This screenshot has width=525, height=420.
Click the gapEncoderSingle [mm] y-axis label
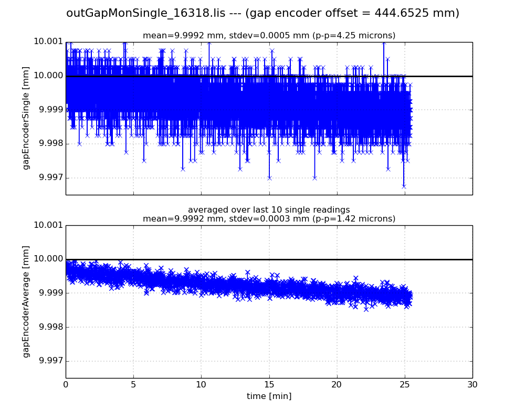[x=26, y=118]
